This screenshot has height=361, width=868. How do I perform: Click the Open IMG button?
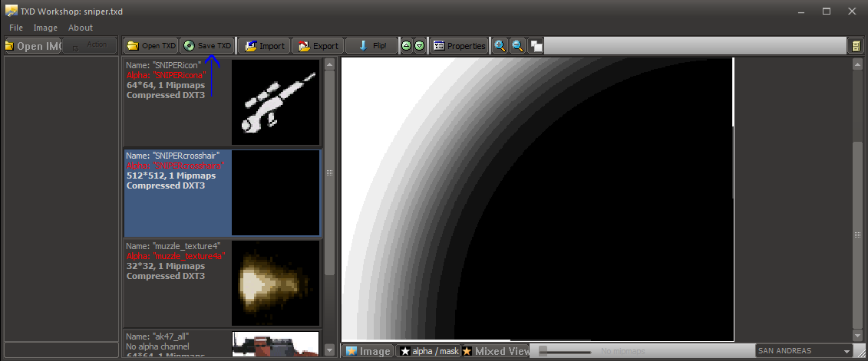coord(33,46)
